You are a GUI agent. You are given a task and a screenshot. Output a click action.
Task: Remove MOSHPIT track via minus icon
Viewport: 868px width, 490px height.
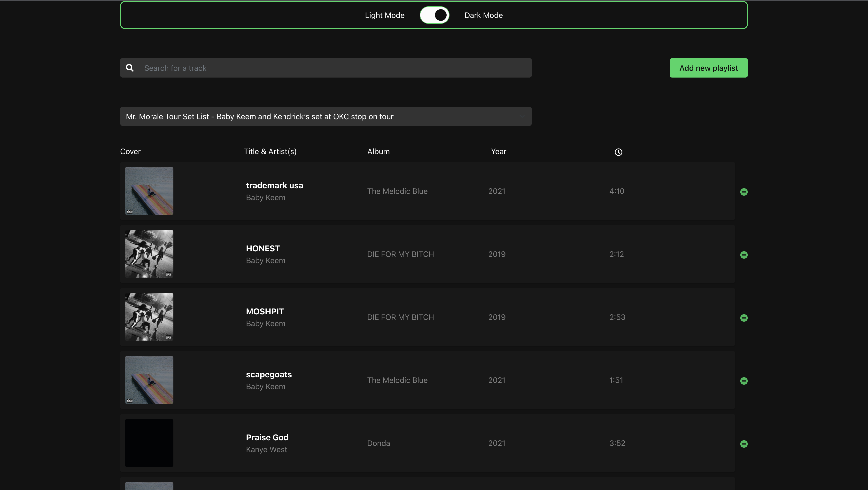[x=744, y=318]
